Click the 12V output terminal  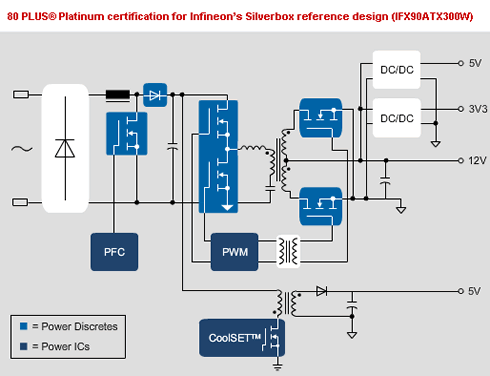coord(461,161)
